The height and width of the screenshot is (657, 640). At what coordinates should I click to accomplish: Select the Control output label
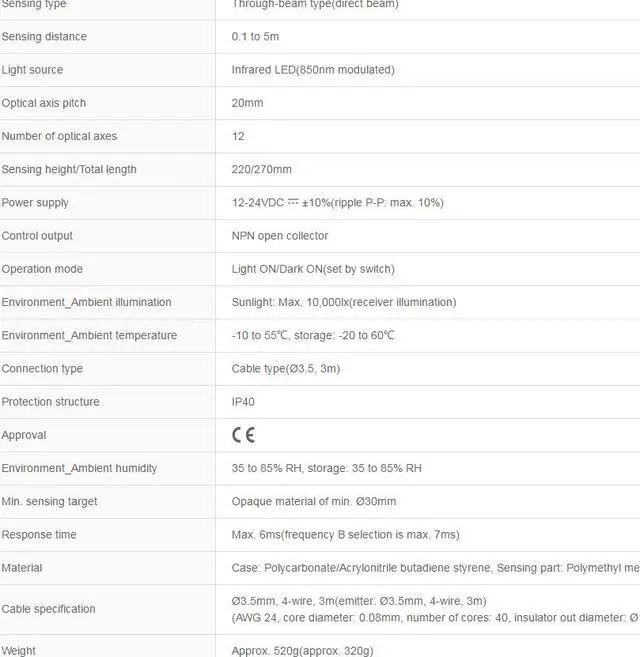pos(37,236)
